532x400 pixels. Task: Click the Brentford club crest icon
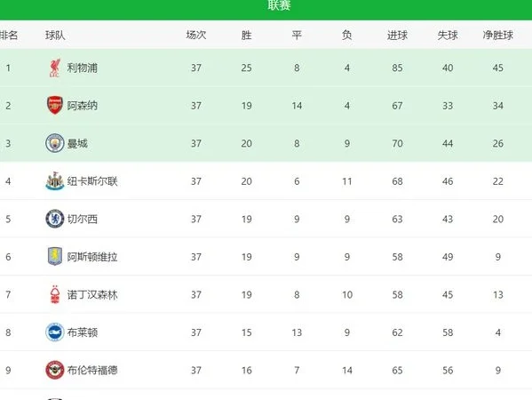pos(55,370)
